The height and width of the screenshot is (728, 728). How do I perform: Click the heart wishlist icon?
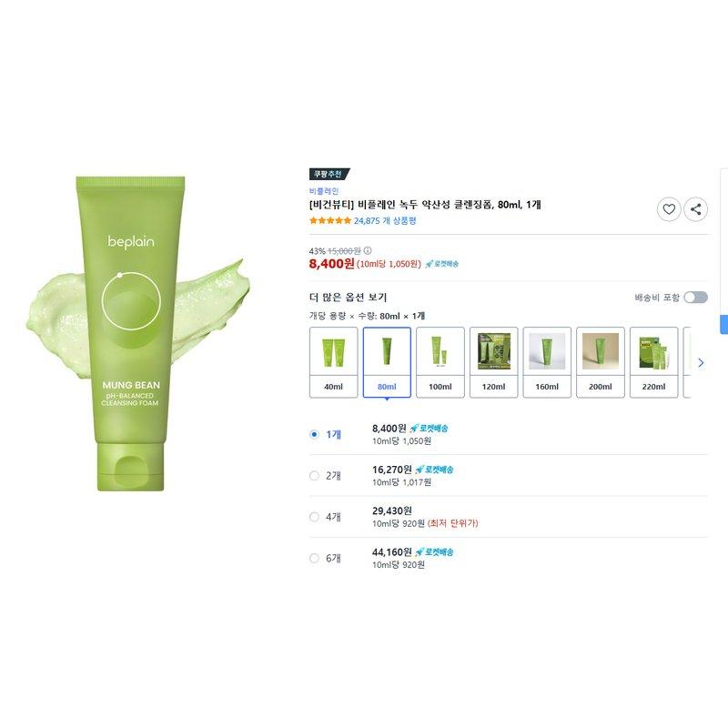[669, 209]
